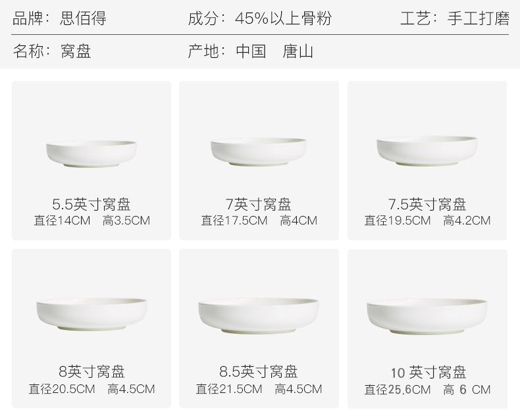The width and height of the screenshot is (520, 420).
Task: Click the 手工打磨 craft text
Action: click(x=479, y=18)
